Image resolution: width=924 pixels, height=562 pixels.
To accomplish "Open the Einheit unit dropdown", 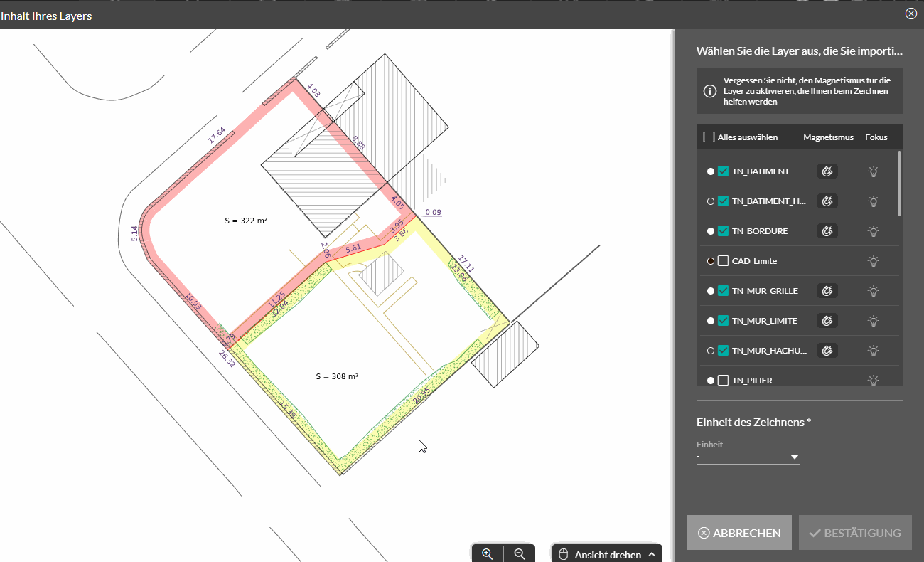I will point(748,457).
